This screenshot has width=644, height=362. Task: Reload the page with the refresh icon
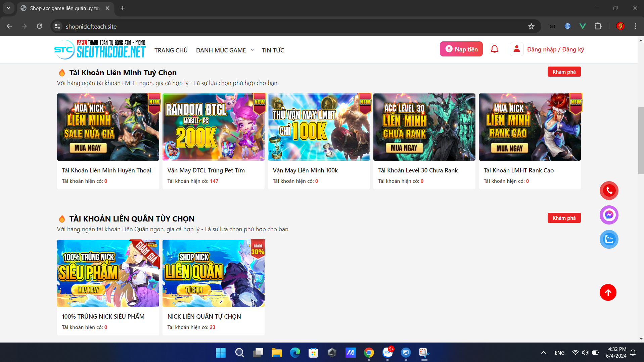click(39, 26)
